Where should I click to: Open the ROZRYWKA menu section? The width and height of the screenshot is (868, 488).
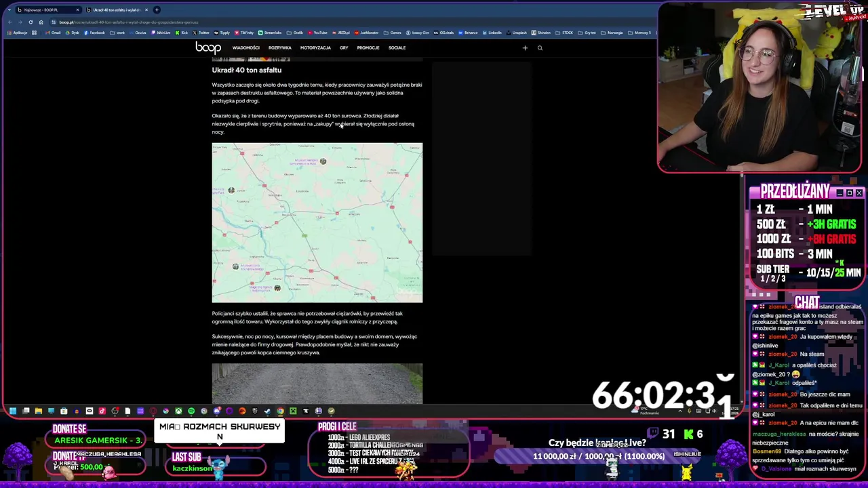279,48
